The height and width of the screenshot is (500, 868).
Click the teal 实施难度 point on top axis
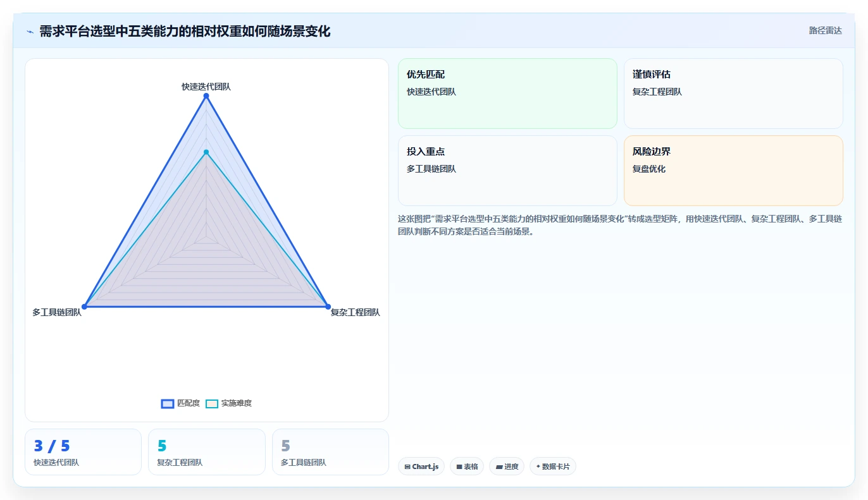(x=206, y=152)
